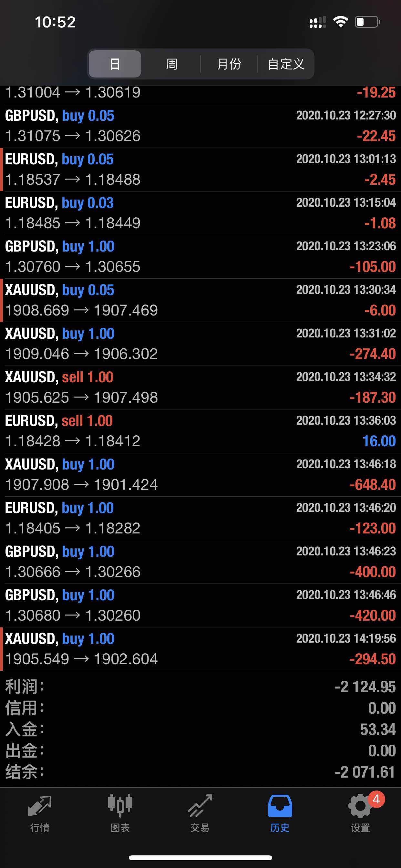Tap the red notification badge showing 4
This screenshot has height=868, width=401.
[376, 799]
